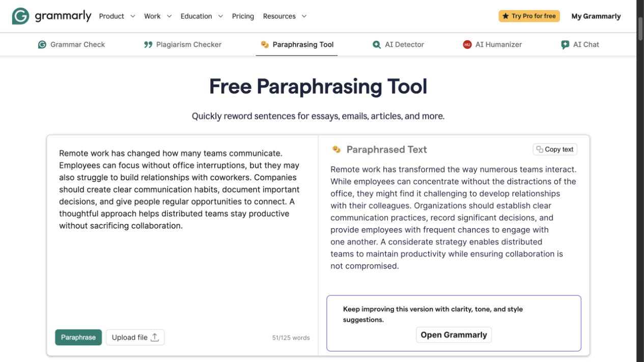
Task: Click the page vertical scrollbar thumb
Action: tap(640, 28)
